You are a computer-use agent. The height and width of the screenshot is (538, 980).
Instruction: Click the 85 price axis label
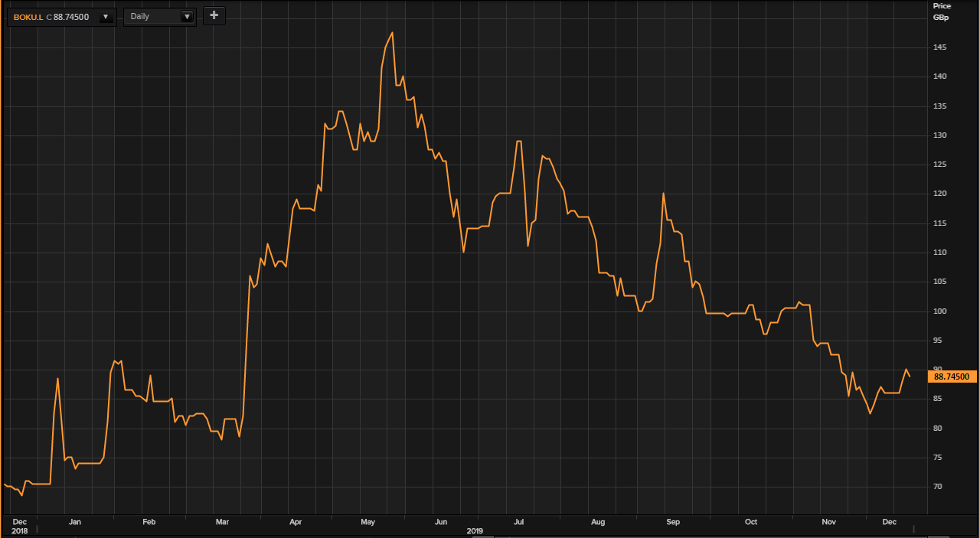(937, 399)
